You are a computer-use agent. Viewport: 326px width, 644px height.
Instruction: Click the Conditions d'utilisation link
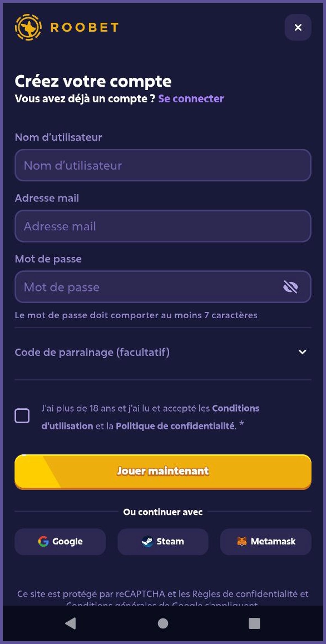click(235, 408)
